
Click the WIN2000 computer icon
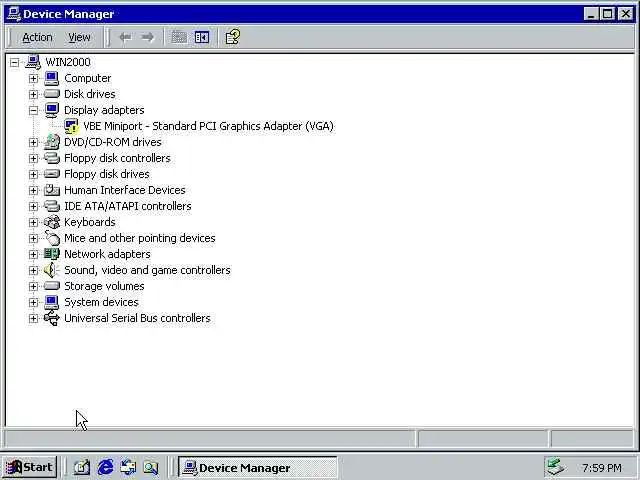(x=33, y=62)
